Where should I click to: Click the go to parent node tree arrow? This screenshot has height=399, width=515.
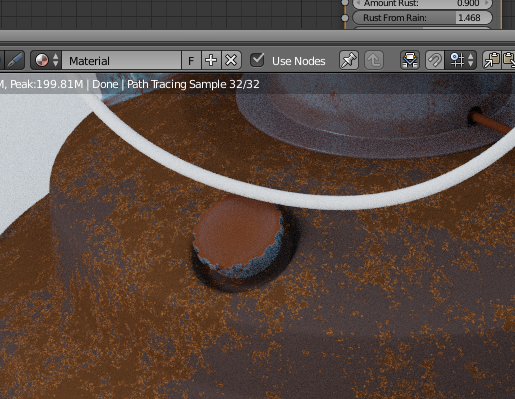click(374, 60)
